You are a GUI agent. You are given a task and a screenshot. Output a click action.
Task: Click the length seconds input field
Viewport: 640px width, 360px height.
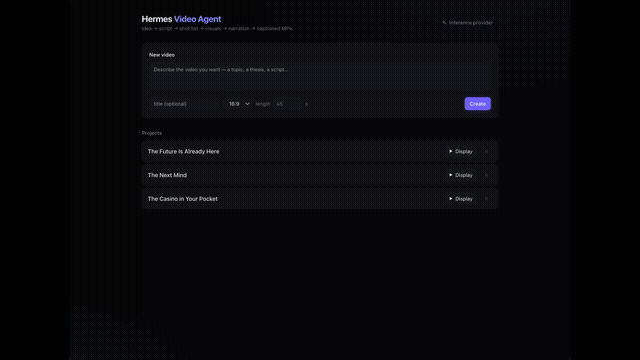[x=287, y=104]
